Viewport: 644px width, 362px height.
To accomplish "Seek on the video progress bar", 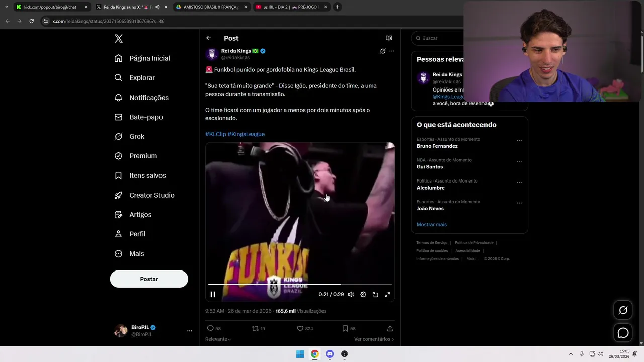I will (x=300, y=284).
